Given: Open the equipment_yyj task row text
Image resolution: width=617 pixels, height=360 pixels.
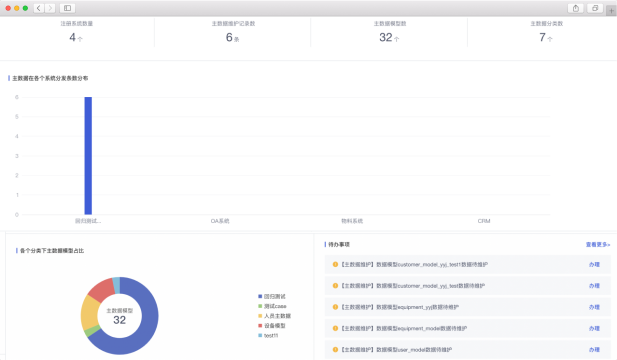Looking at the screenshot, I should (x=399, y=307).
